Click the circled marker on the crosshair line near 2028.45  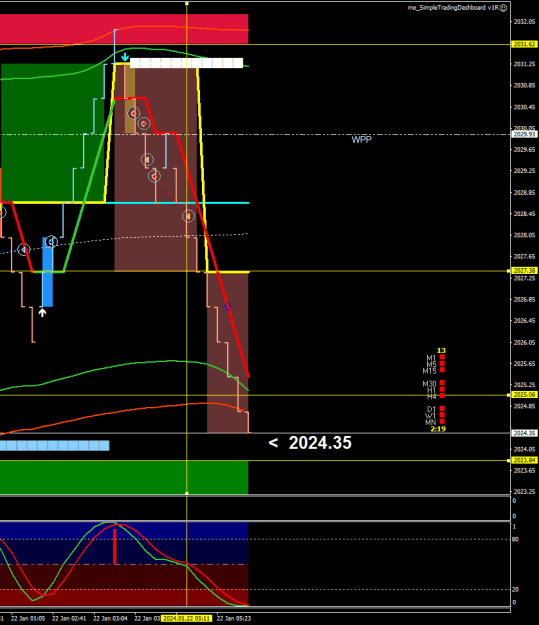click(188, 216)
